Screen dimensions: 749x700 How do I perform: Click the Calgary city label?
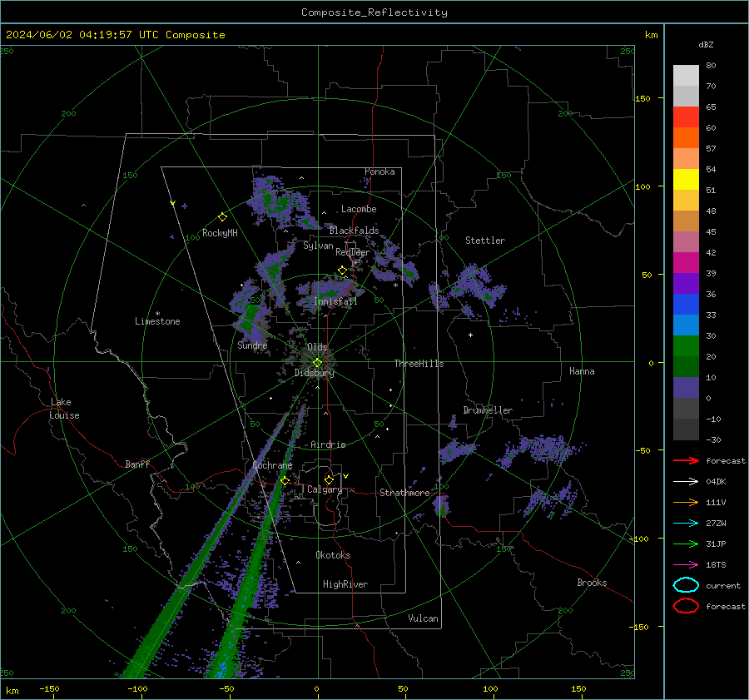coord(325,489)
